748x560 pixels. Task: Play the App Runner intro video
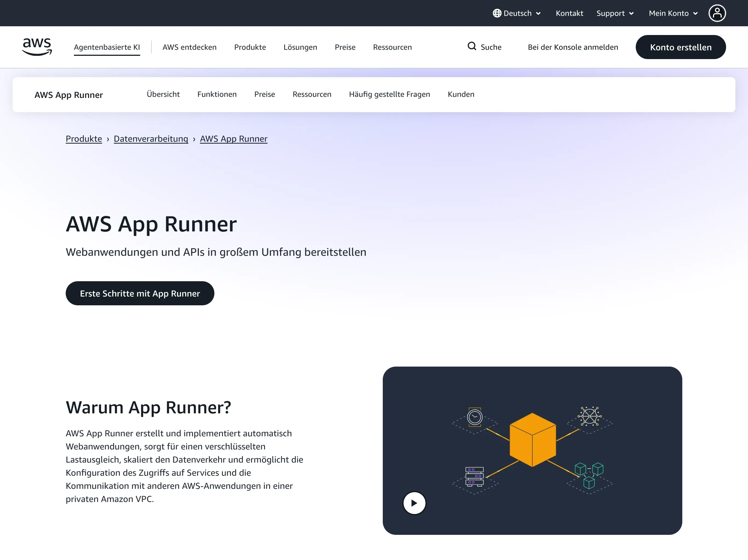coord(414,503)
